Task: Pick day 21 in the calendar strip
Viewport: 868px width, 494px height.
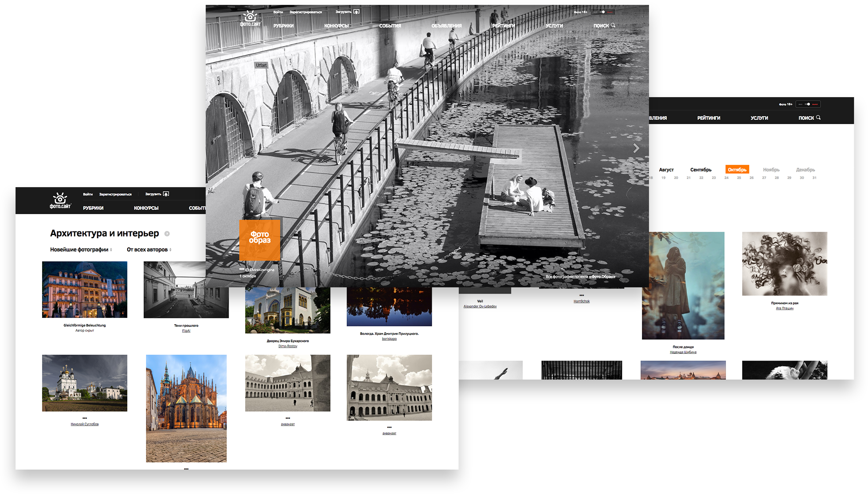Action: [688, 178]
